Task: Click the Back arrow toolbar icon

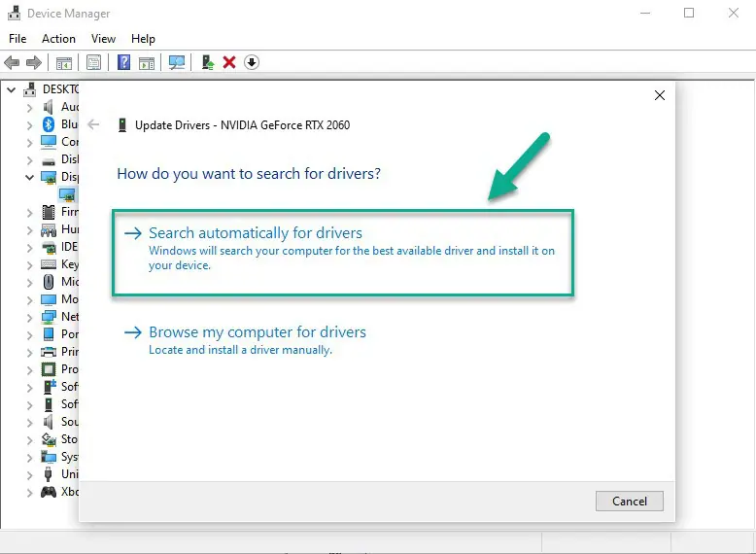Action: 12,62
